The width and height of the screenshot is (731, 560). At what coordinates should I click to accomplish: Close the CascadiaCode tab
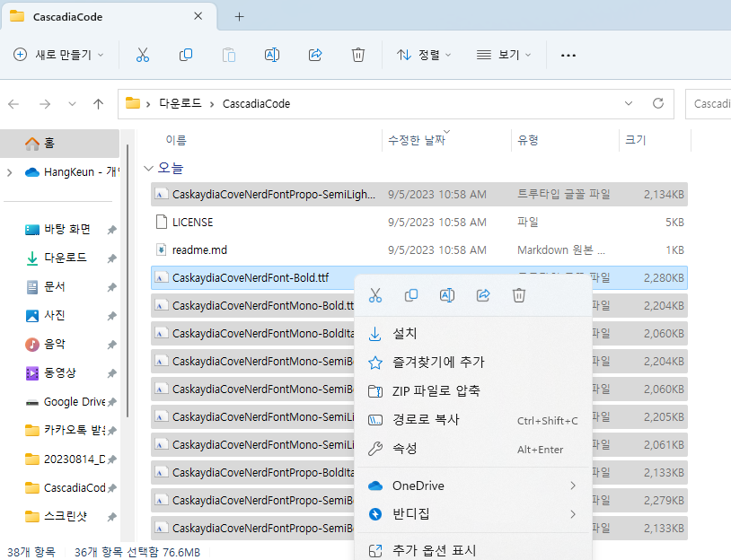point(198,16)
